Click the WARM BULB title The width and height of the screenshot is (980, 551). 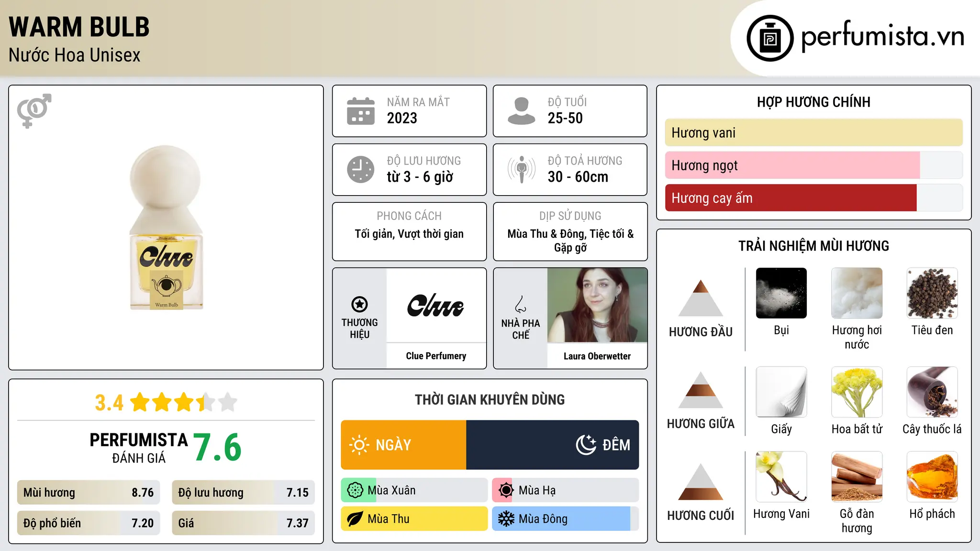click(79, 27)
